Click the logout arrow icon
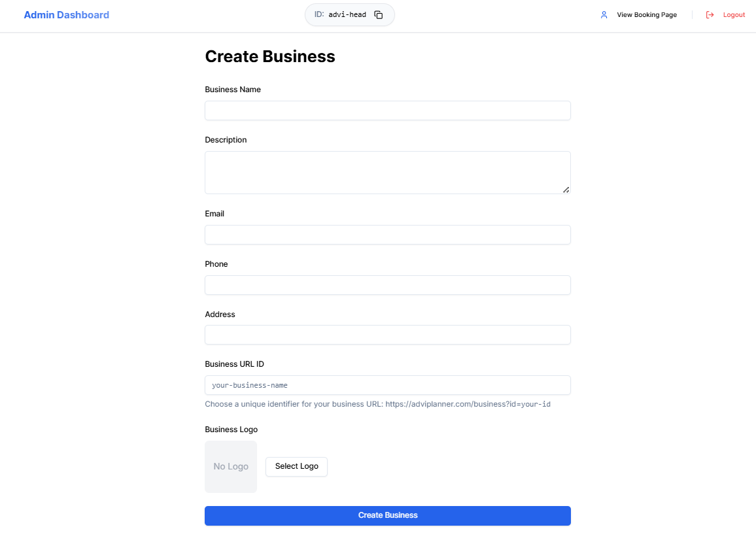This screenshot has height=559, width=756. pyautogui.click(x=710, y=14)
